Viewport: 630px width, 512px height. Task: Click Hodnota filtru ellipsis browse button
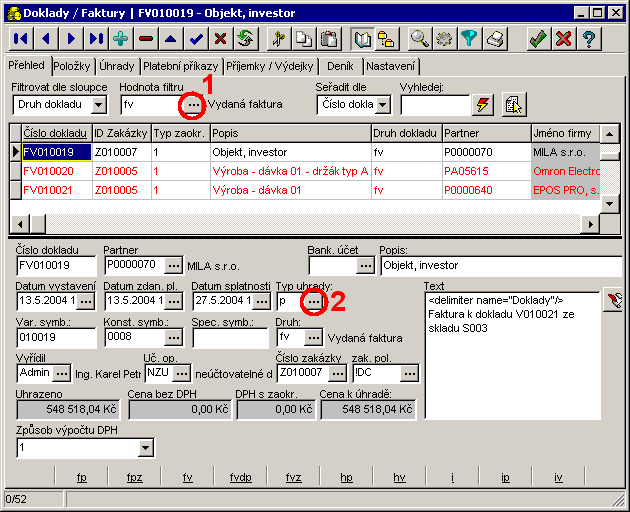tap(193, 104)
